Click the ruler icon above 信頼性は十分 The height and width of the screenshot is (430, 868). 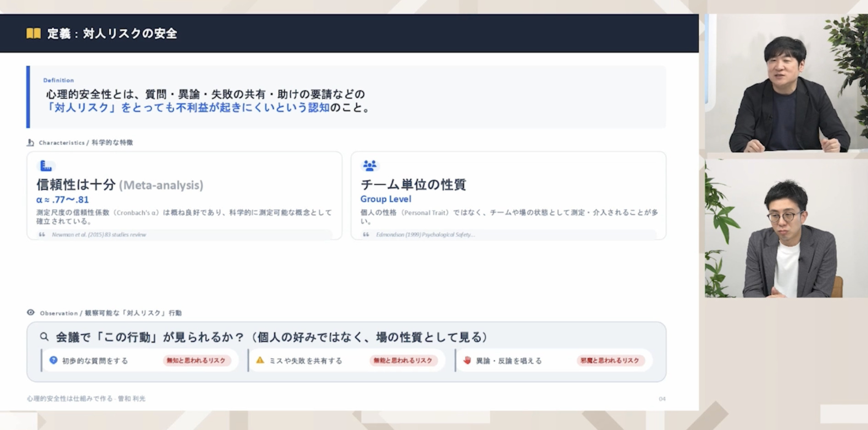pyautogui.click(x=45, y=165)
